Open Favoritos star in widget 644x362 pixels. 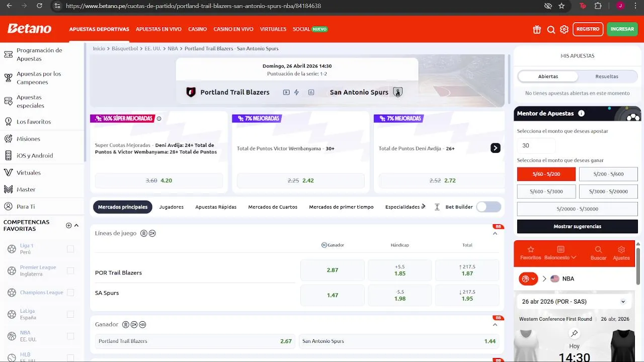pos(530,253)
